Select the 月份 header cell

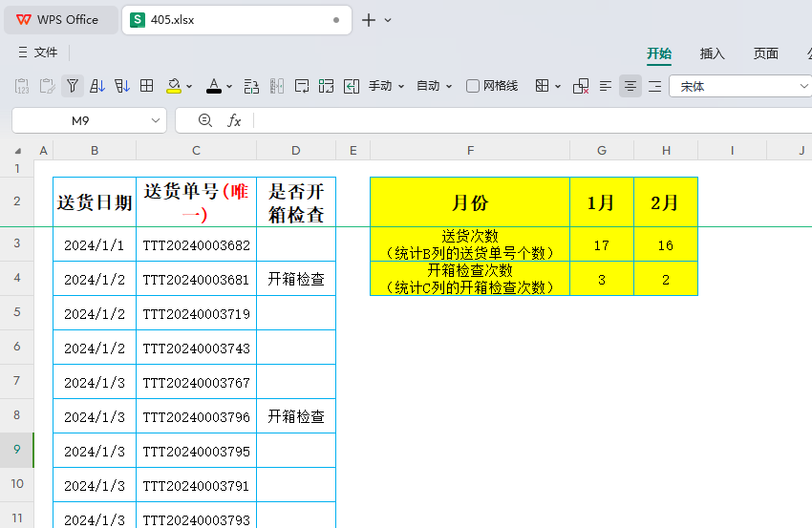click(470, 201)
